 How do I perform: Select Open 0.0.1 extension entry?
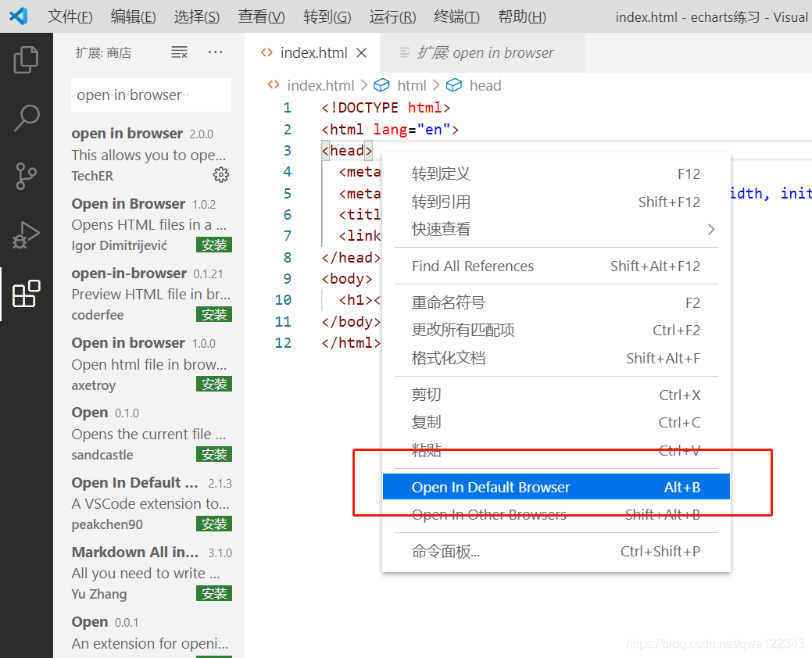coord(149,635)
